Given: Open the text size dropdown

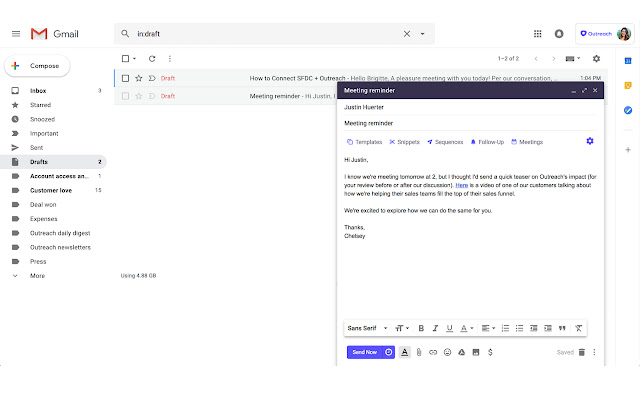Looking at the screenshot, I should coord(402,328).
